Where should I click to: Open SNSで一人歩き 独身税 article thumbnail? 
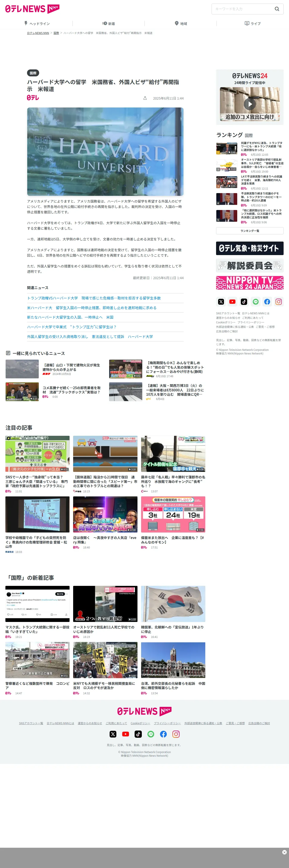click(x=37, y=454)
